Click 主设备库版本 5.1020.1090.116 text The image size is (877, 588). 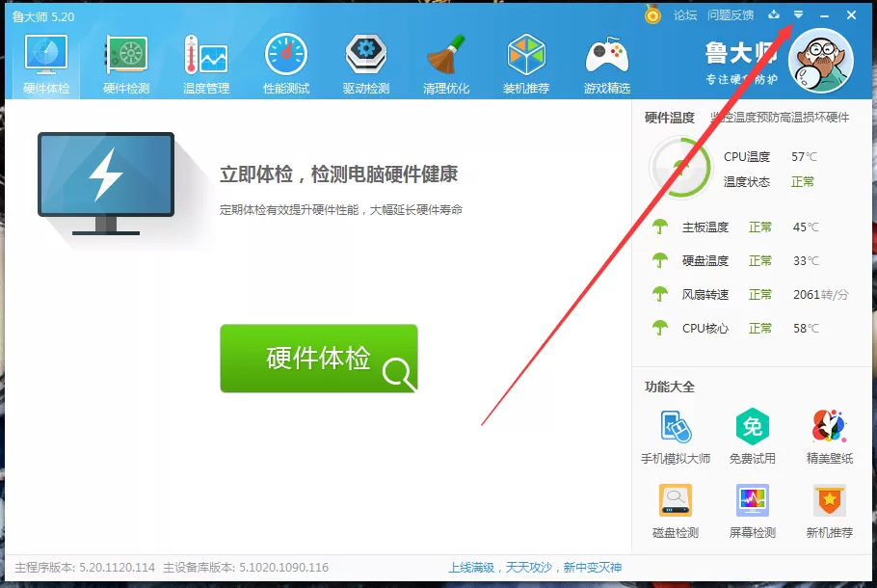(x=246, y=568)
